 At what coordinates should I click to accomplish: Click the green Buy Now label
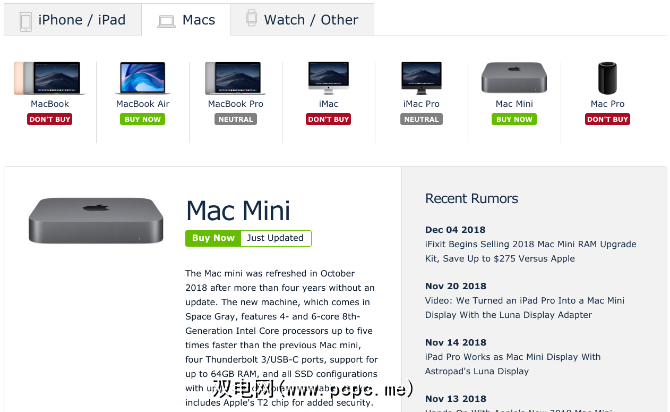(213, 238)
